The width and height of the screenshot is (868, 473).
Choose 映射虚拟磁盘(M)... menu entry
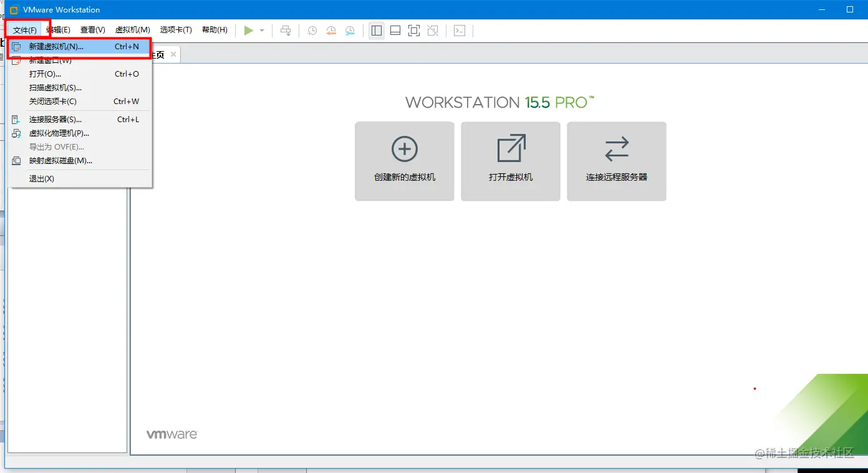pyautogui.click(x=80, y=161)
